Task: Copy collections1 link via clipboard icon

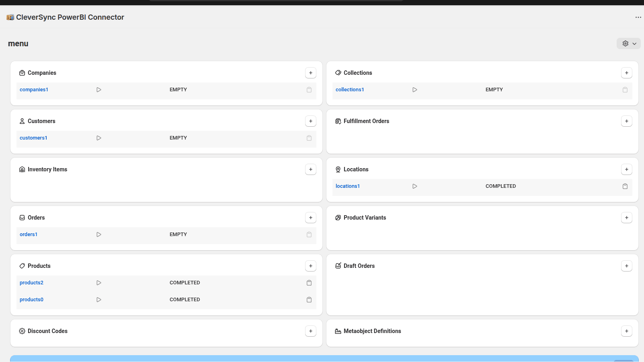Action: 625,90
